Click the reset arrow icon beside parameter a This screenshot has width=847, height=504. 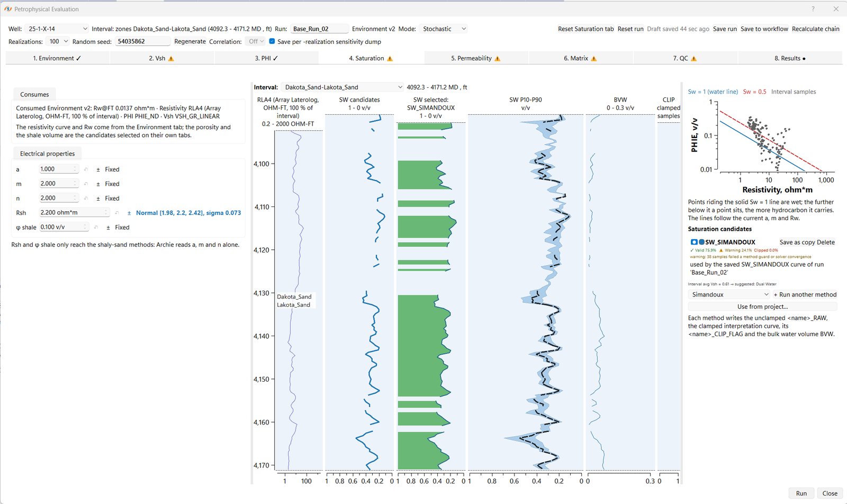[x=86, y=169]
